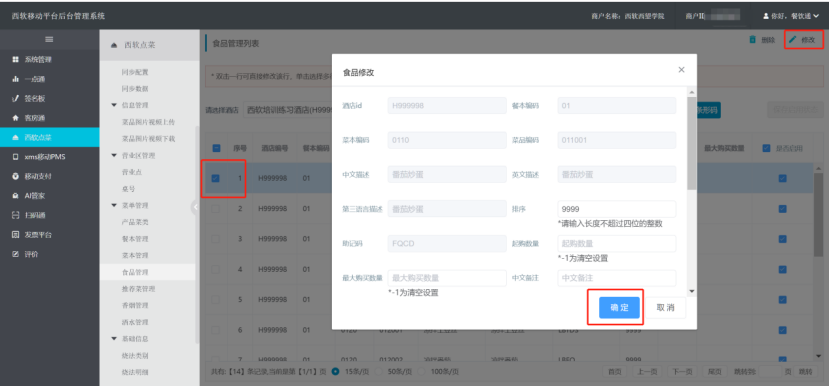
Task: Open 餐本管理 menu item
Action: point(135,239)
